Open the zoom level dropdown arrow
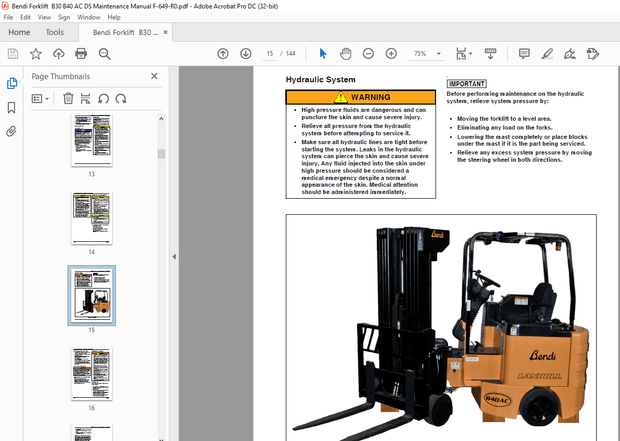Viewport: 620px width, 441px height. [439, 53]
